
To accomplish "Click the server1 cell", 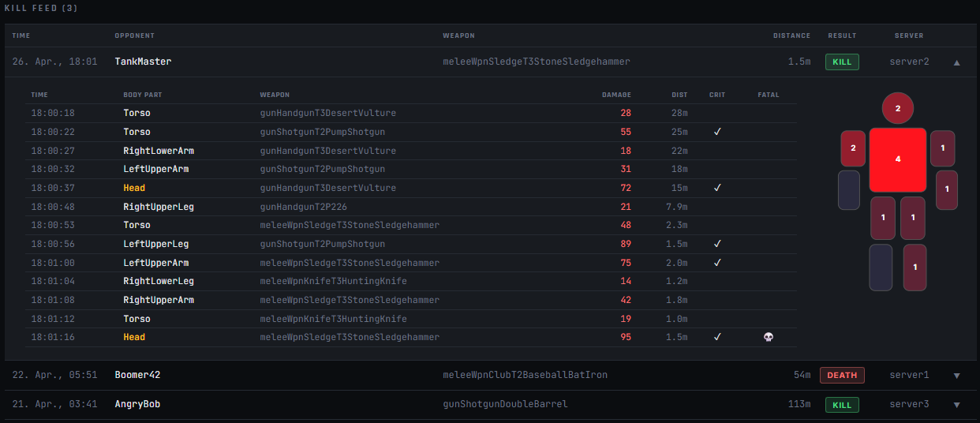I will 910,376.
